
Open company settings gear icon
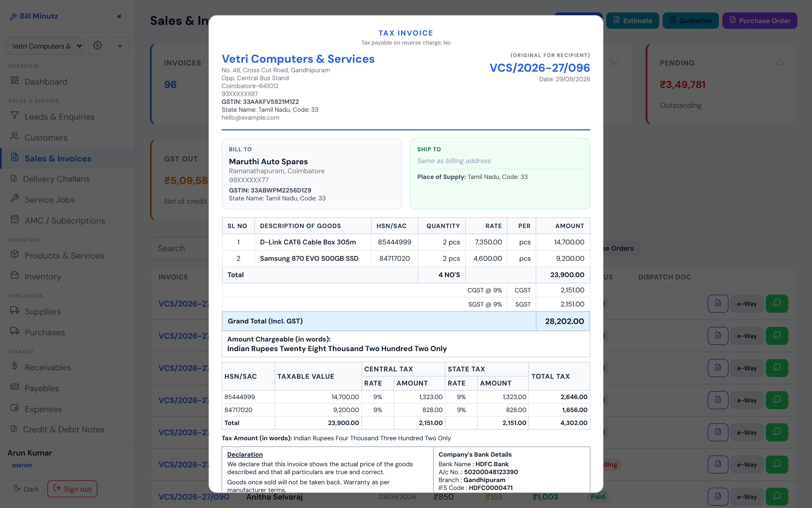pyautogui.click(x=97, y=46)
